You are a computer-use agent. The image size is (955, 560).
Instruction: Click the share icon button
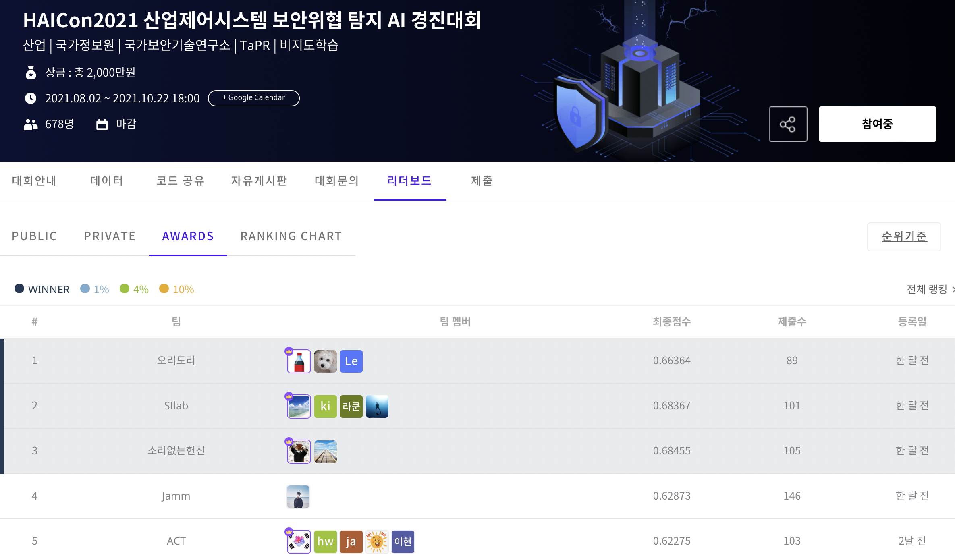click(x=787, y=124)
